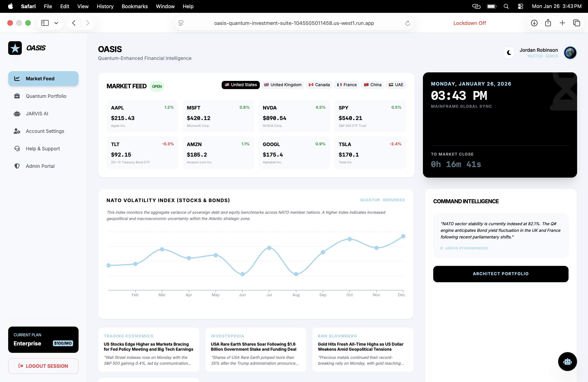
Task: Click the JARVIS AI robot icon
Action: tap(17, 114)
